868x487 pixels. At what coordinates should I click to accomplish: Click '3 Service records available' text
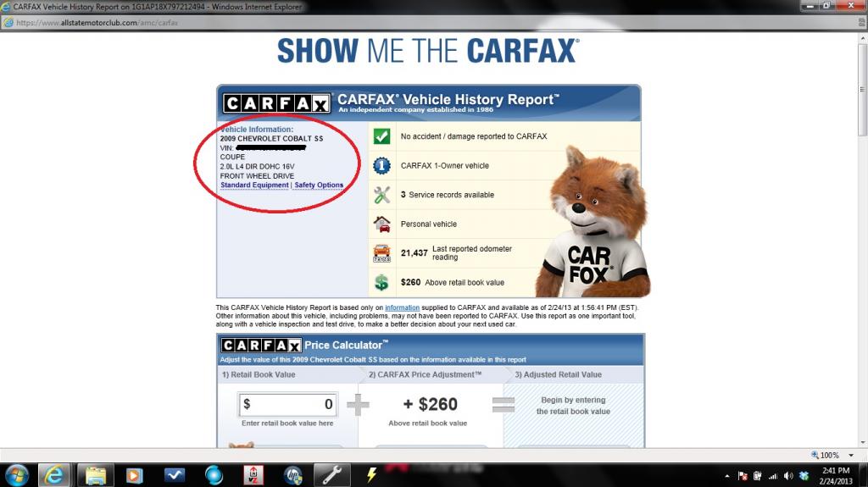448,195
